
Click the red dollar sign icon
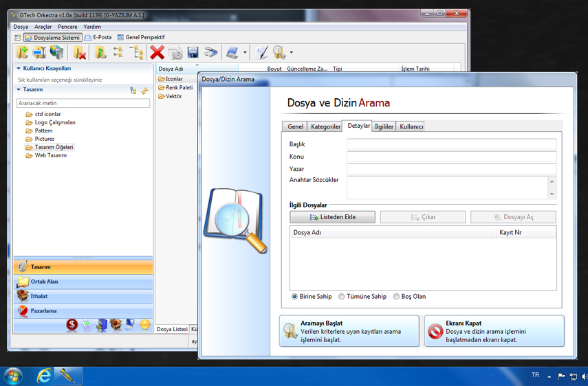pyautogui.click(x=72, y=325)
